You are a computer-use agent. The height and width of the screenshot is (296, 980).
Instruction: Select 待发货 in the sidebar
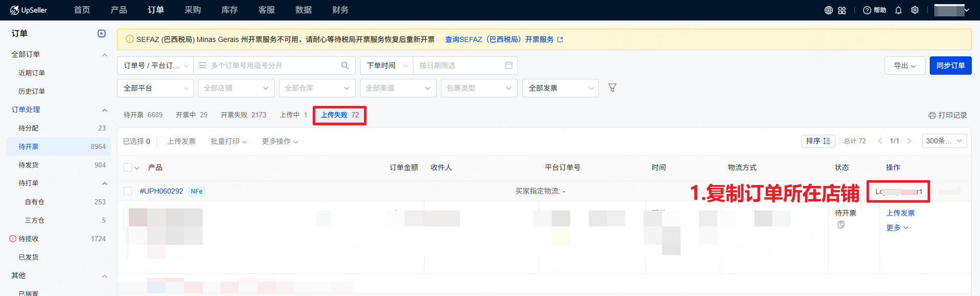click(29, 165)
